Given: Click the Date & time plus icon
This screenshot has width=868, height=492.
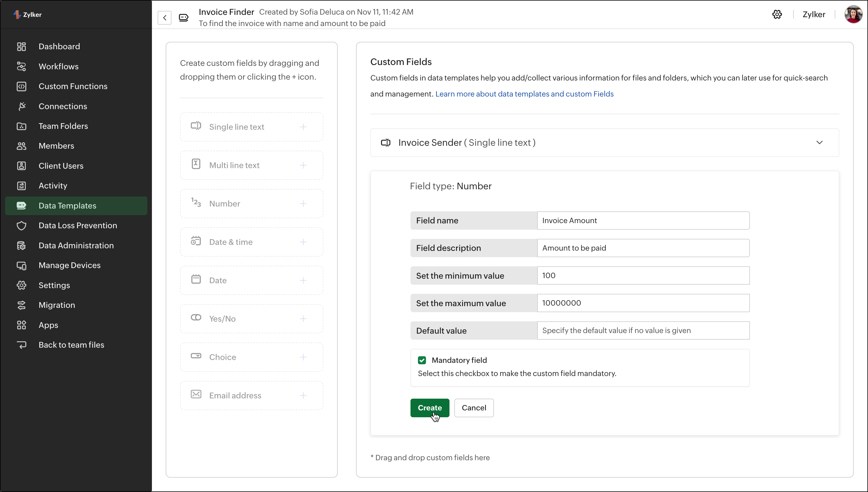Looking at the screenshot, I should (303, 242).
